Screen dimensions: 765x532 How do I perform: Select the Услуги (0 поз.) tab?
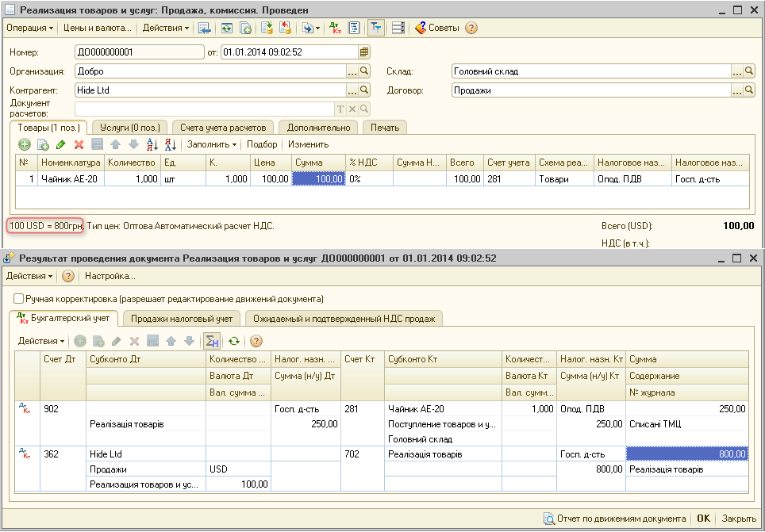click(130, 128)
